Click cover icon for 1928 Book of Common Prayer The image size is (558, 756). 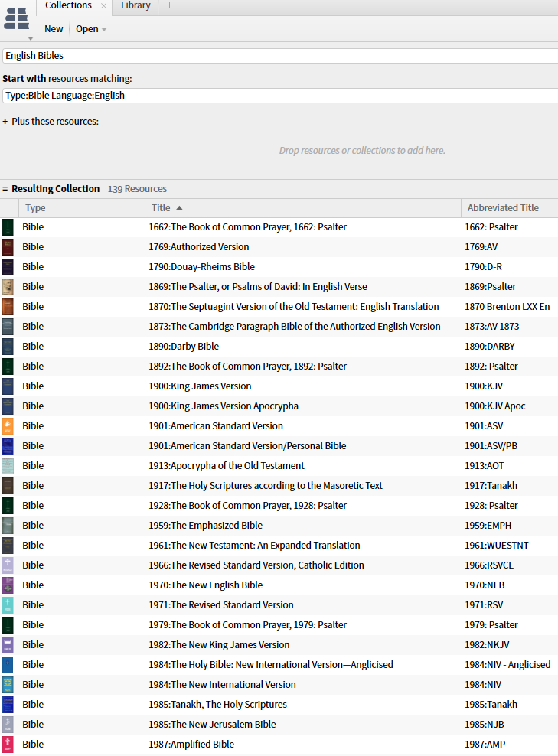click(8, 505)
